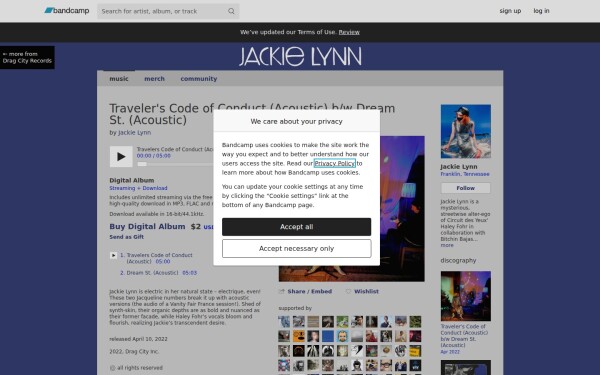
Task: Click Accept necessary only button
Action: (296, 249)
